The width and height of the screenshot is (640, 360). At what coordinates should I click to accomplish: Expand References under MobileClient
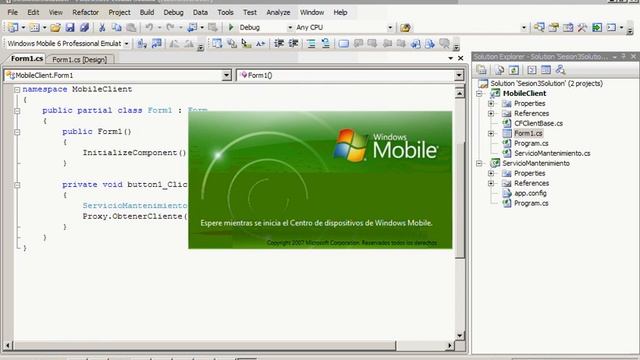[x=491, y=113]
